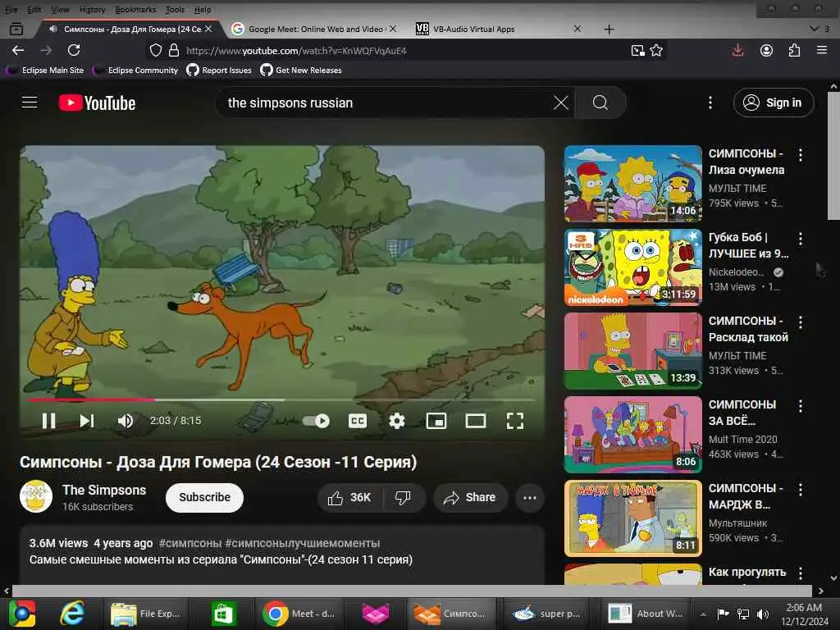The image size is (840, 630).
Task: Click hashtag #симпсонылучшиемоменты link
Action: pos(303,543)
